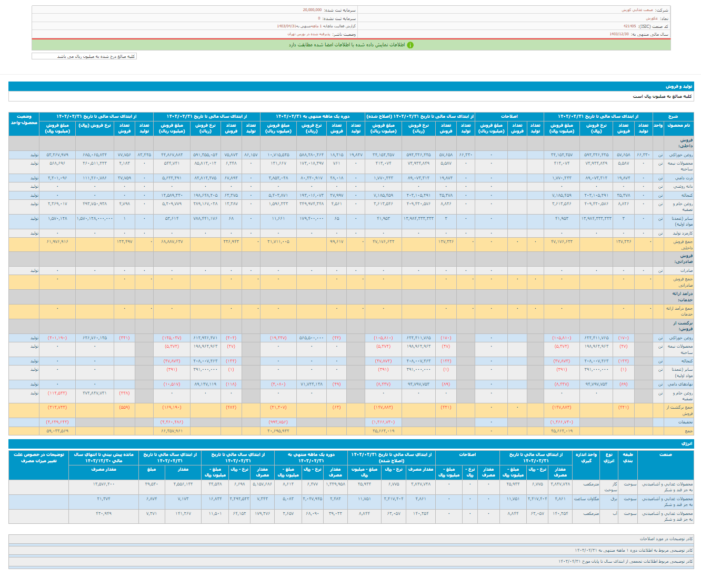Click the 'جمع برگشت از فروش' total row label

coord(678,411)
